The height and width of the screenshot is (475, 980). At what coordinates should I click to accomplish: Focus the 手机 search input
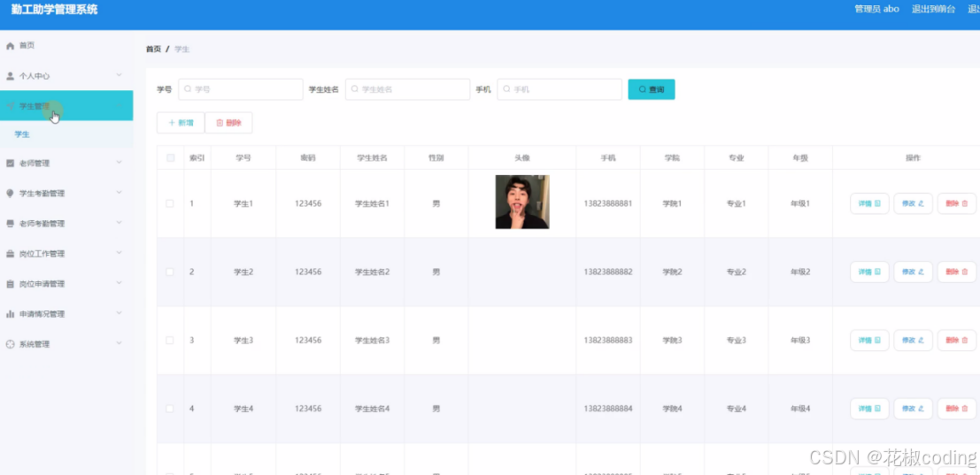pos(559,89)
